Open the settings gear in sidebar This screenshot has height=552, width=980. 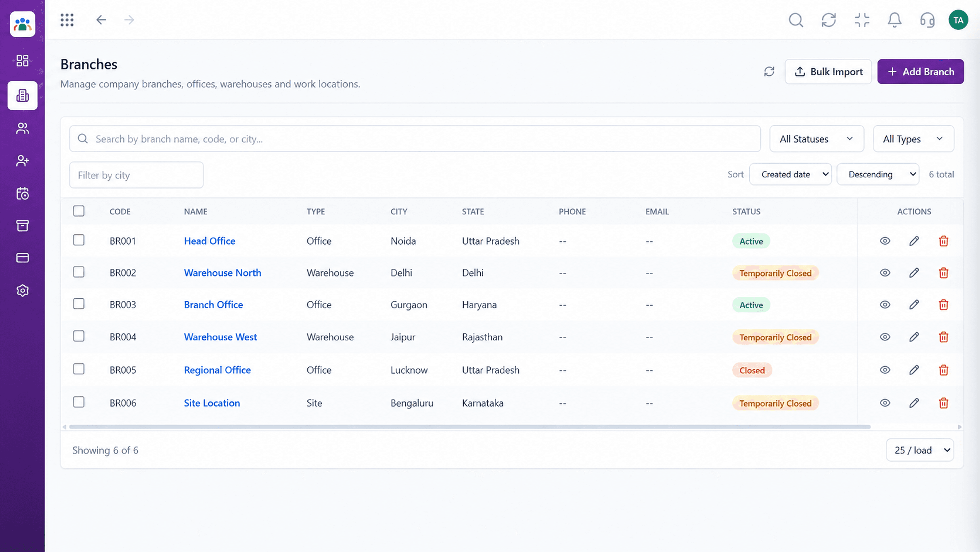pos(23,290)
